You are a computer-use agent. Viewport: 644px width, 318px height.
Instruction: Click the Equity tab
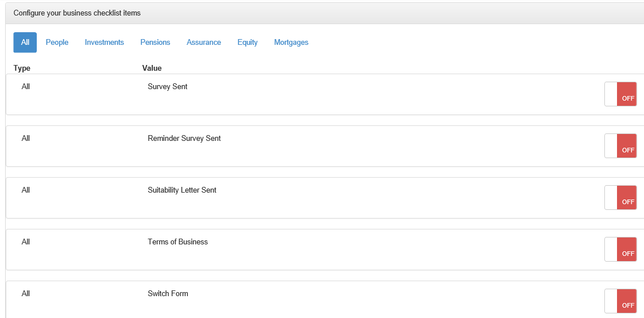247,43
